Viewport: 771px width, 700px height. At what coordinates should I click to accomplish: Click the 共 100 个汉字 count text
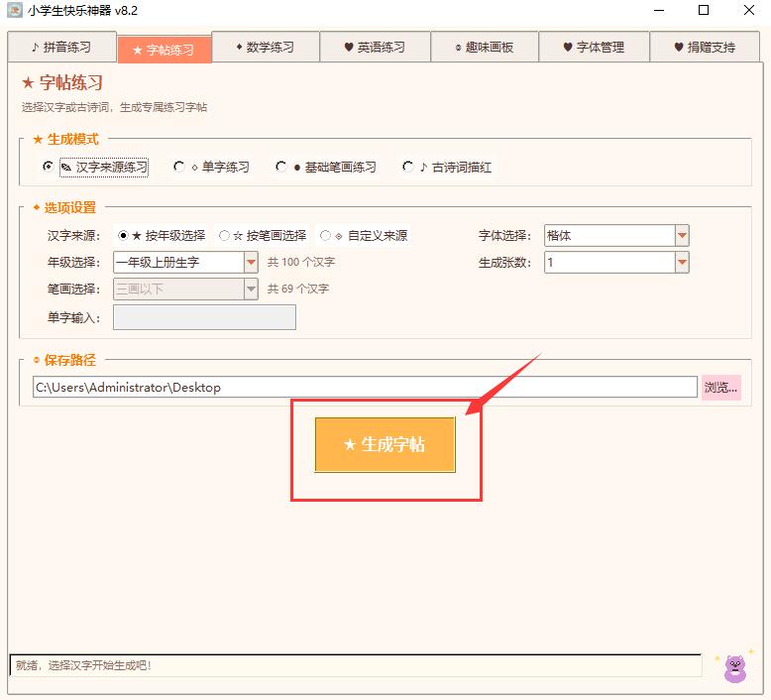coord(301,262)
